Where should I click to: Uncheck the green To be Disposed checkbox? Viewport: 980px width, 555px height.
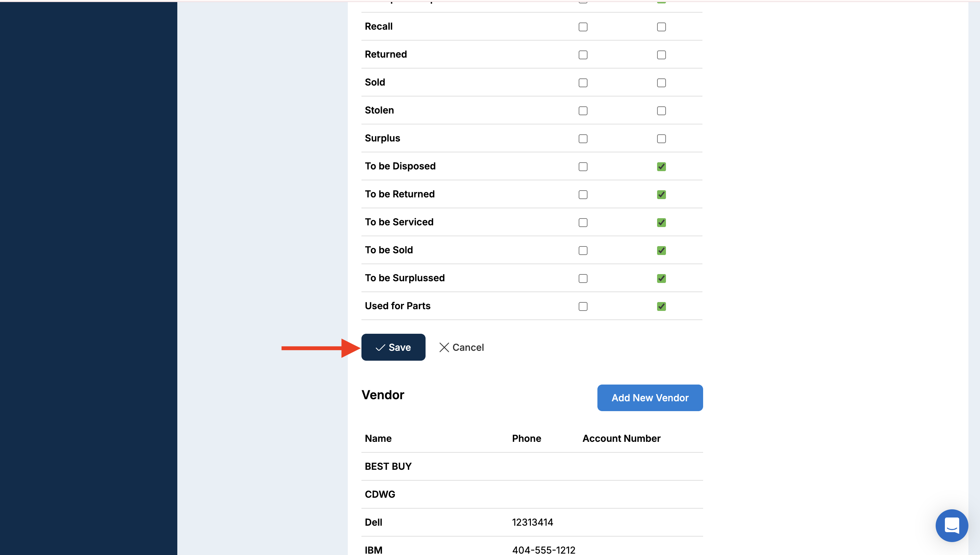[661, 167]
